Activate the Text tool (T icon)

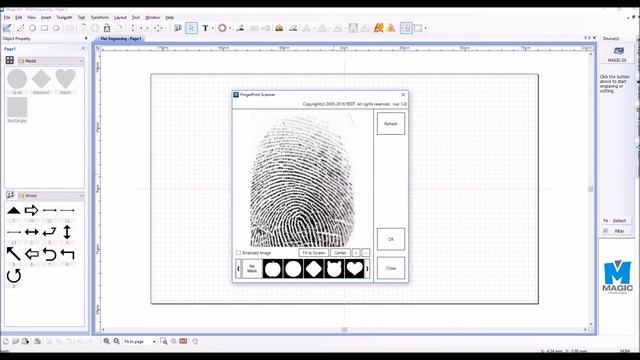[x=205, y=28]
